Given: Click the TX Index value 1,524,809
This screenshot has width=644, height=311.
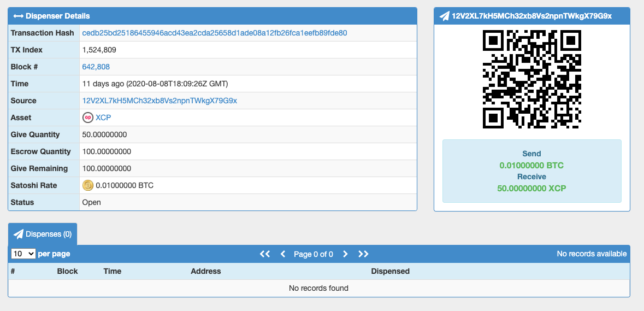Looking at the screenshot, I should [99, 50].
